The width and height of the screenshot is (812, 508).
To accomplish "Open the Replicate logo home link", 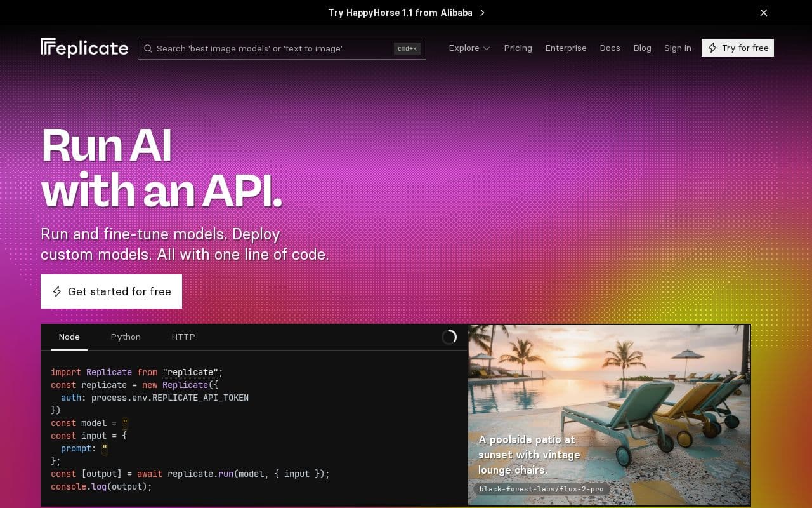I will (84, 48).
